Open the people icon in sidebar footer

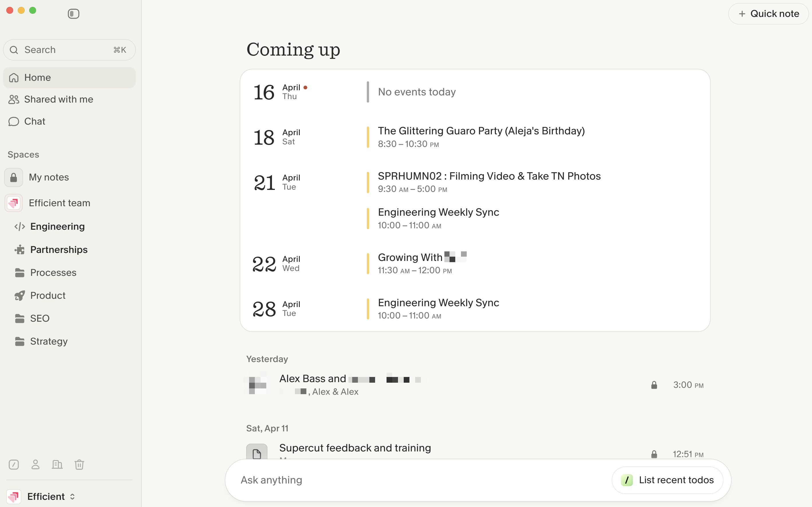click(x=36, y=464)
